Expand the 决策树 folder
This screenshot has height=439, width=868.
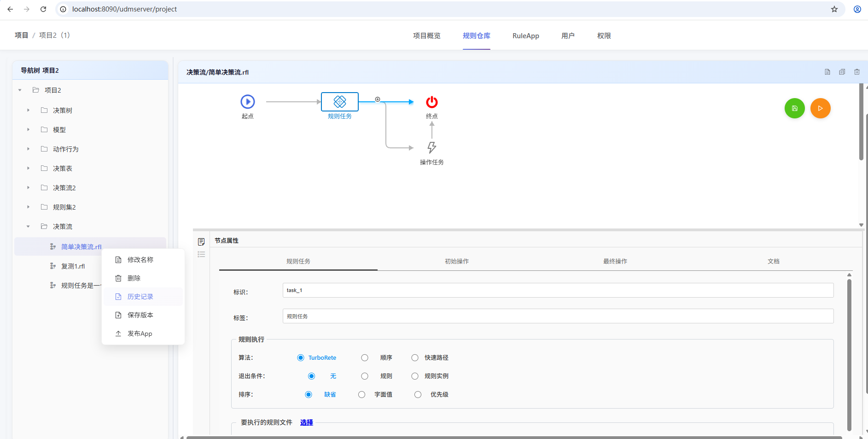pyautogui.click(x=29, y=111)
